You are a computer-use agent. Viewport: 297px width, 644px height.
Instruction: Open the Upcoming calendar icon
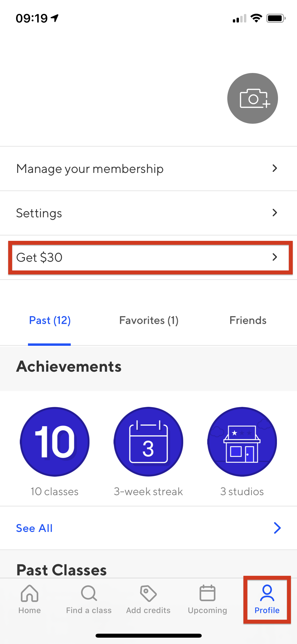208,593
